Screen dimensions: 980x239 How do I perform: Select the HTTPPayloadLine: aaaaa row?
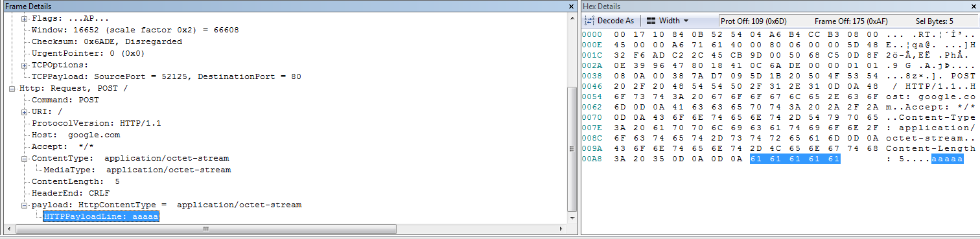tap(101, 216)
